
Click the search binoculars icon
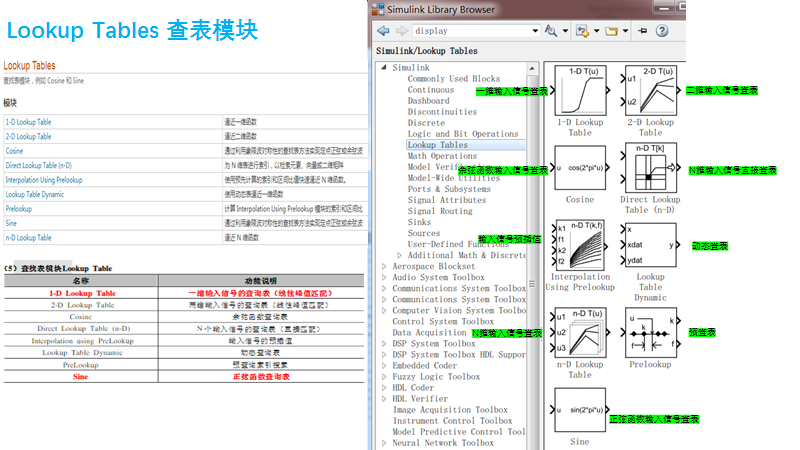[551, 31]
